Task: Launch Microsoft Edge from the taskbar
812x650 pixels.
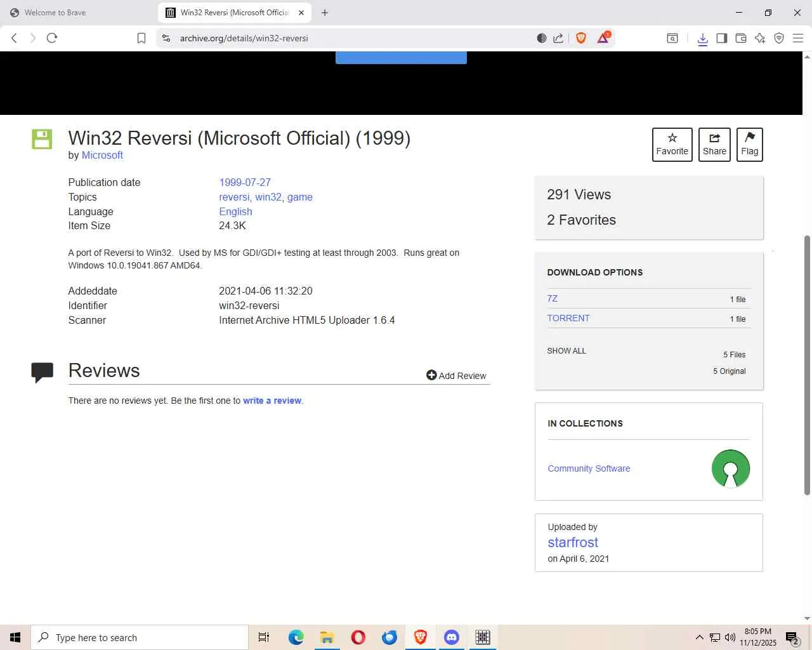Action: [296, 637]
